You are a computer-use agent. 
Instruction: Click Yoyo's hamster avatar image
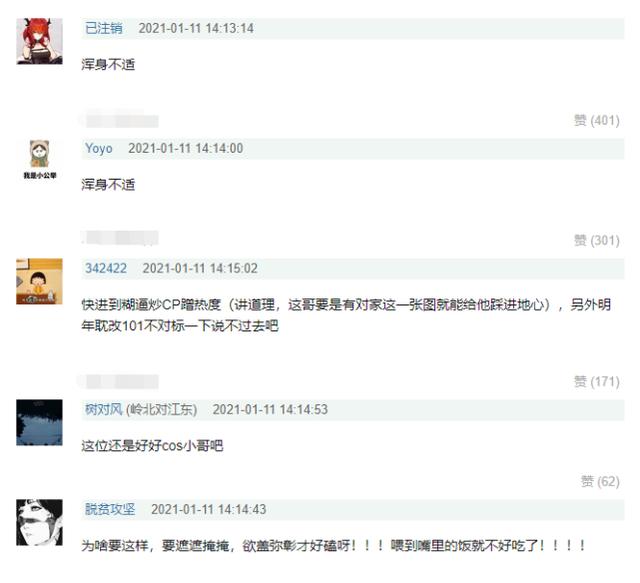40,159
